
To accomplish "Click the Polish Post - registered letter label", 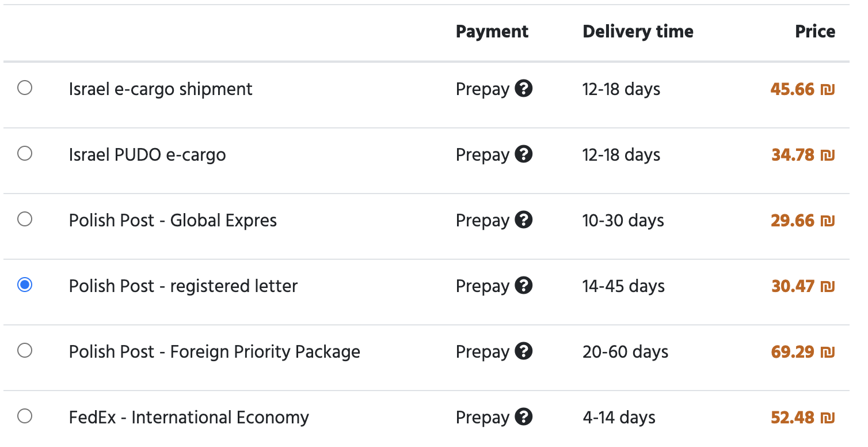I will pos(183,286).
